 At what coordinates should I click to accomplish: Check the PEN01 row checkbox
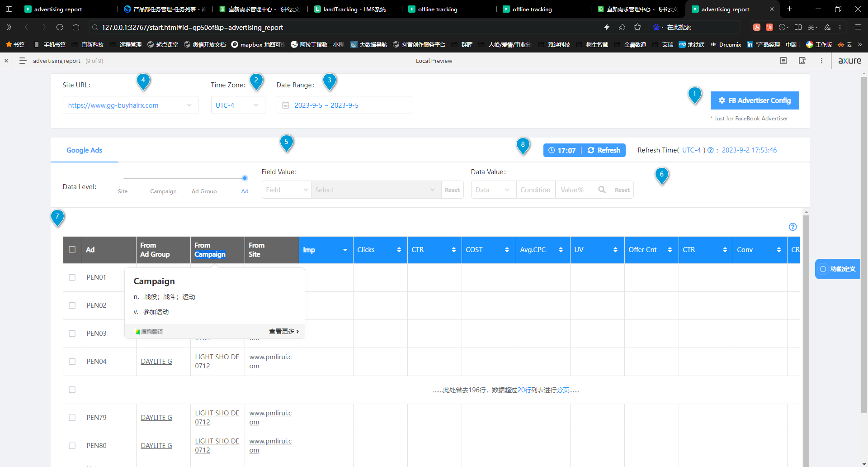[72, 277]
